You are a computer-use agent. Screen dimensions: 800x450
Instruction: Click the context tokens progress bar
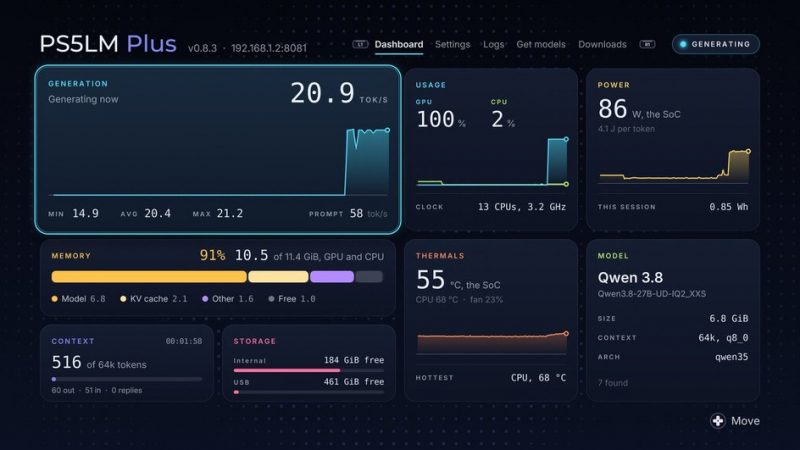tap(127, 379)
